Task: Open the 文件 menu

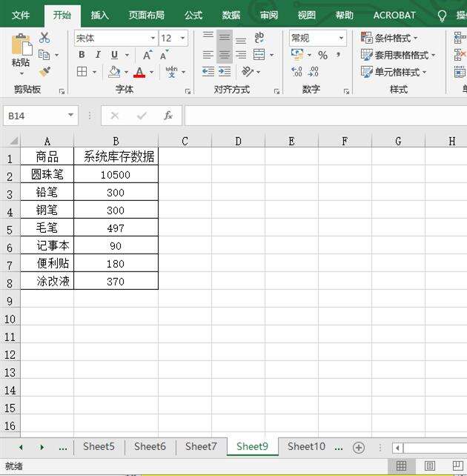Action: point(21,15)
